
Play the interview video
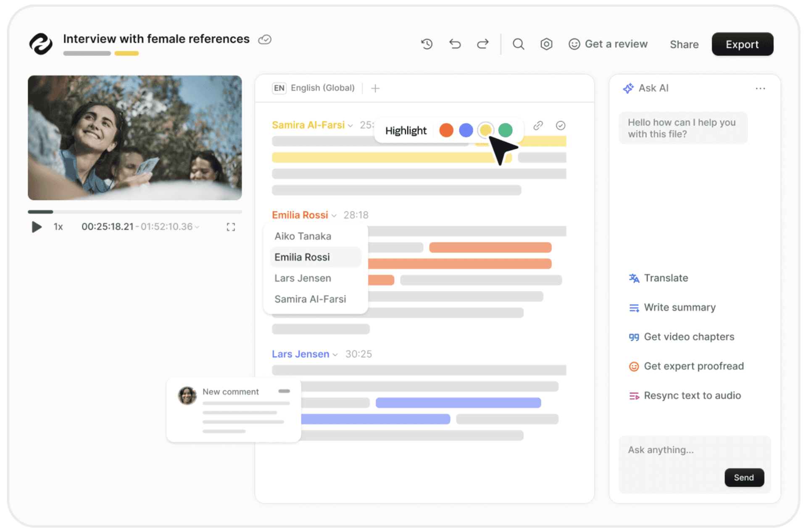point(37,226)
